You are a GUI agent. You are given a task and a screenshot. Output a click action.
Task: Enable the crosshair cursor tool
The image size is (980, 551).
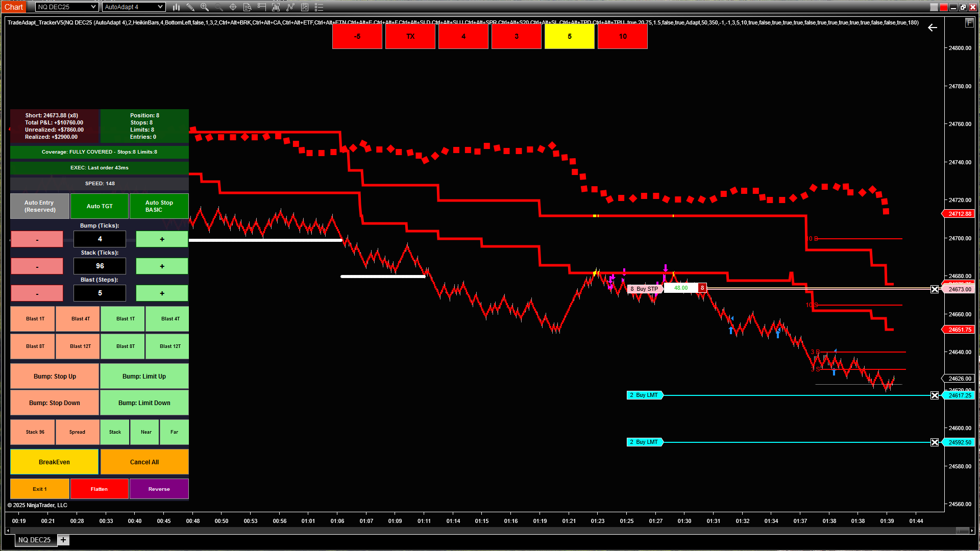click(233, 7)
